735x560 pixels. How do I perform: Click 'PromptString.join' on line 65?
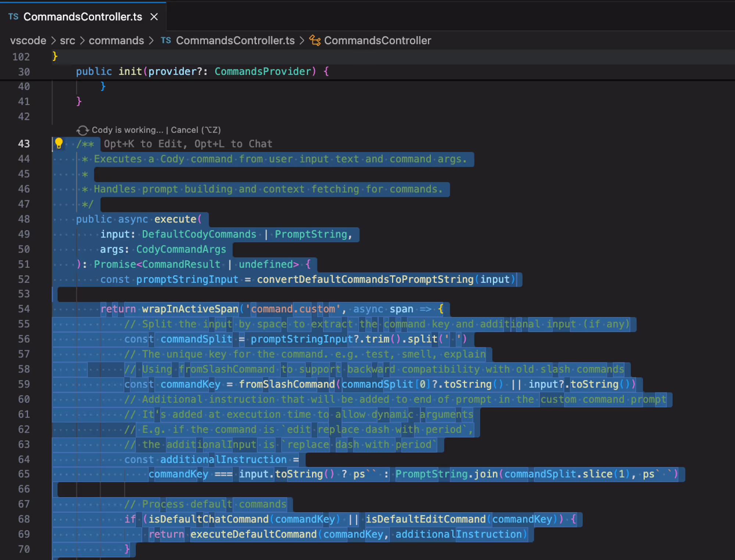click(447, 474)
